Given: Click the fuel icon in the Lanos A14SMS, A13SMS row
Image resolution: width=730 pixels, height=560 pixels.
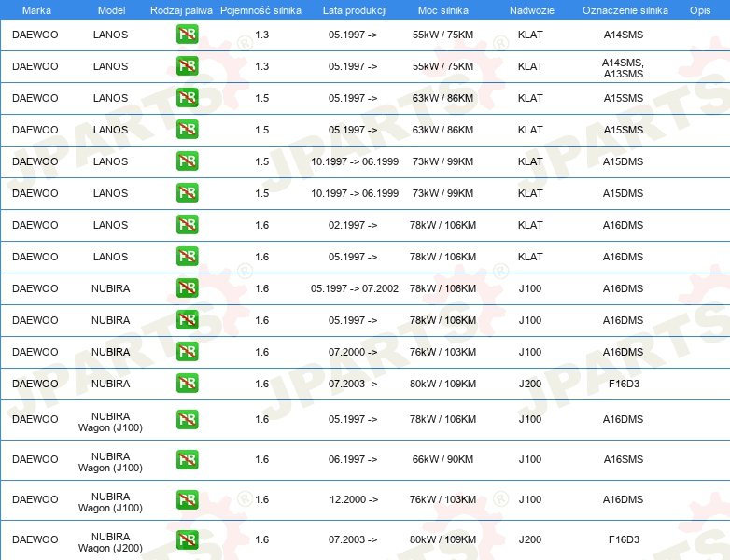Looking at the screenshot, I should (187, 66).
